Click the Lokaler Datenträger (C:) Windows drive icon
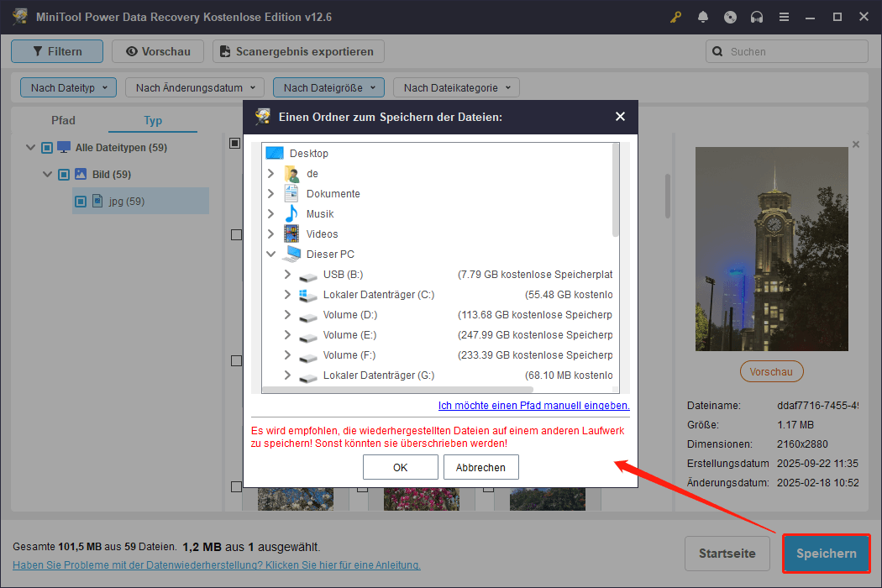This screenshot has height=588, width=882. (307, 295)
